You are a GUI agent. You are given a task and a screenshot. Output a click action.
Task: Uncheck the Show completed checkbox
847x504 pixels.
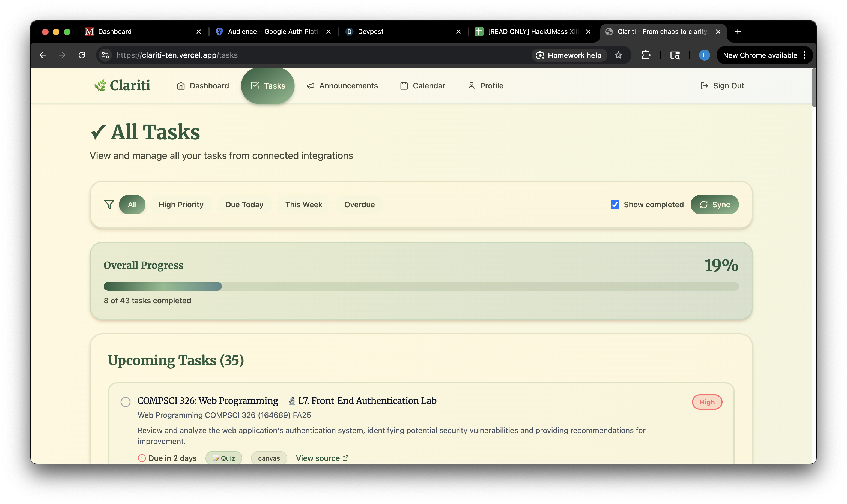click(615, 205)
